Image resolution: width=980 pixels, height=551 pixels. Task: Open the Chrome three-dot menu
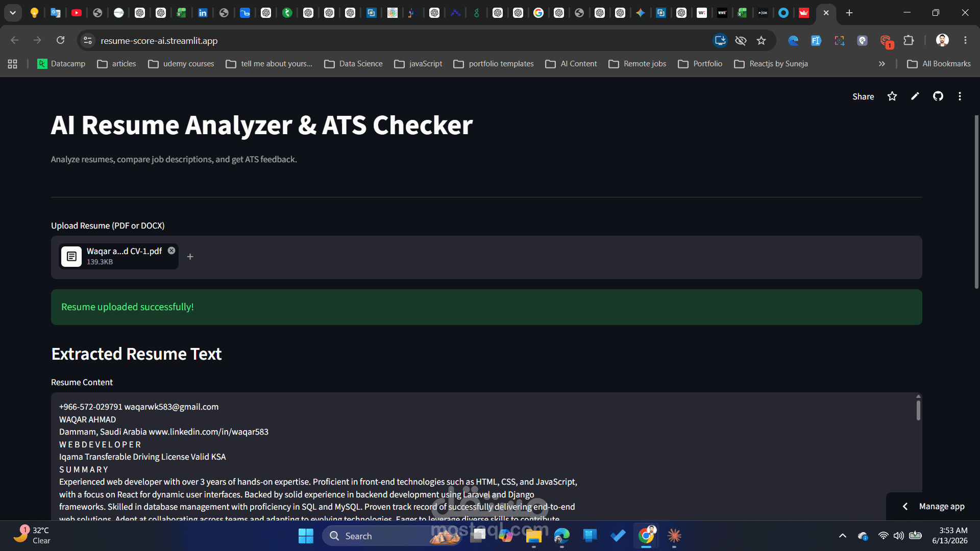[x=965, y=40]
